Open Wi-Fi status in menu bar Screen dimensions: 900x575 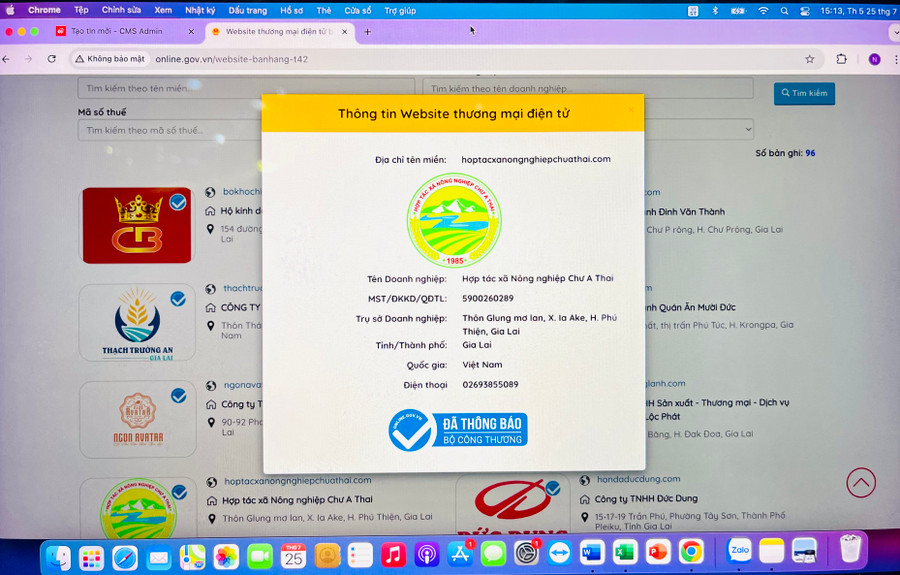(x=763, y=11)
